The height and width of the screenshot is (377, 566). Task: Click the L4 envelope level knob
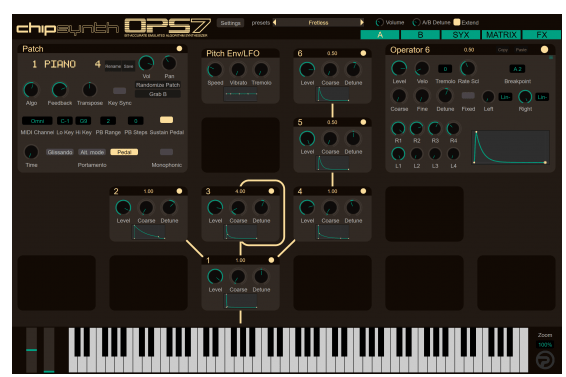tap(453, 154)
